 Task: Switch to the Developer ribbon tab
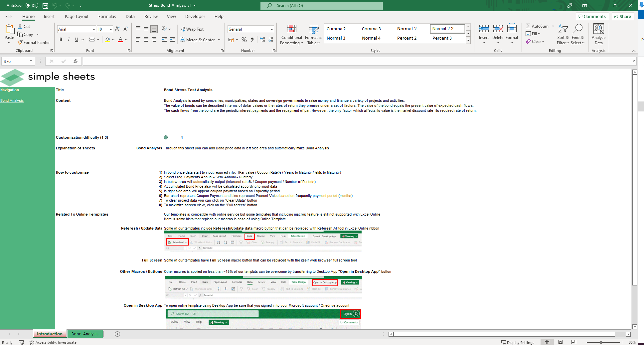coord(195,16)
